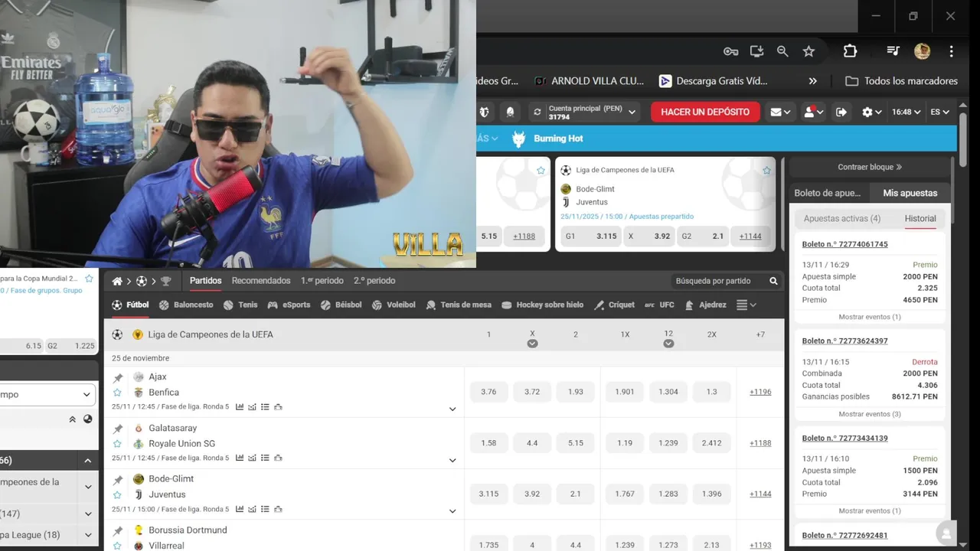This screenshot has height=551, width=980.
Task: Open Chrome three-dot menu
Action: [951, 51]
